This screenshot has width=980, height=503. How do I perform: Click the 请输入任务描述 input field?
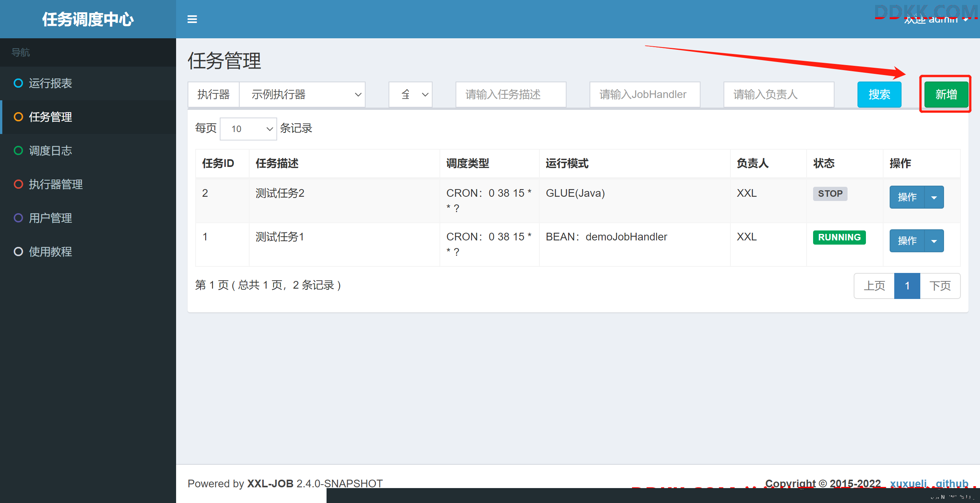511,95
